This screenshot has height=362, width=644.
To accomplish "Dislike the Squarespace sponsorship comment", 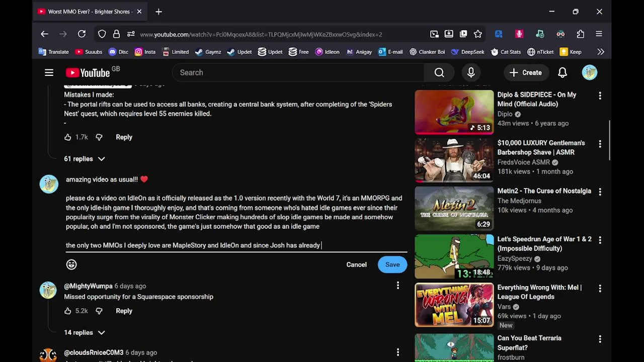I will [99, 311].
